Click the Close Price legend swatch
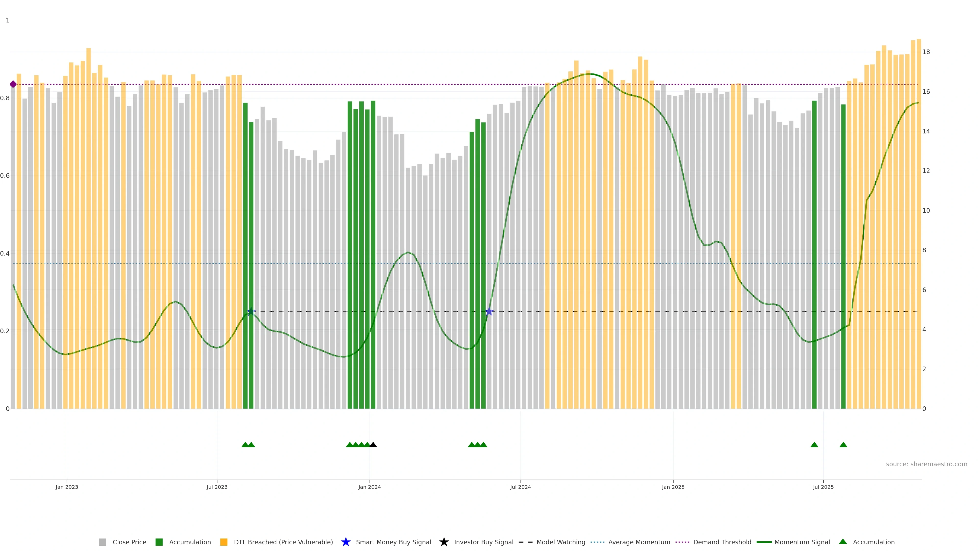Viewport: 980px width, 551px height. (x=102, y=542)
